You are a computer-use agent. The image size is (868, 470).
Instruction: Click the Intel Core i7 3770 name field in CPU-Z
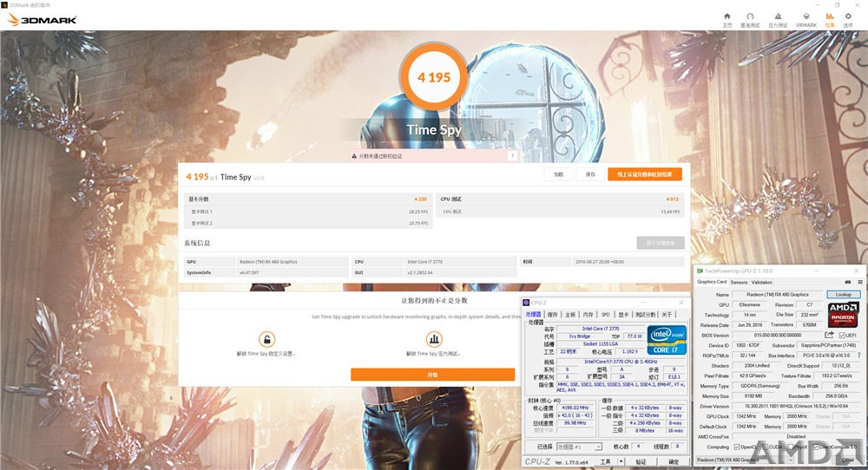(601, 329)
